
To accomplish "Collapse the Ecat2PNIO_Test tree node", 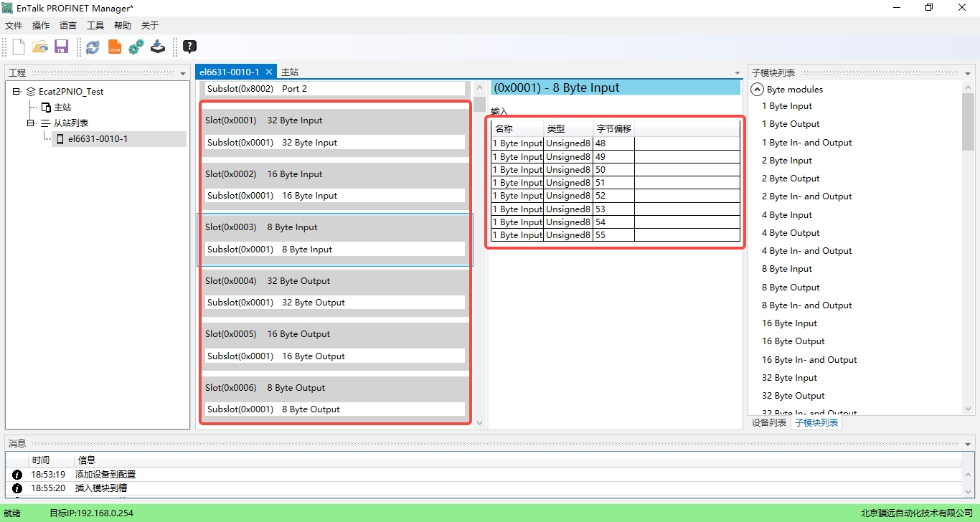I will 17,92.
